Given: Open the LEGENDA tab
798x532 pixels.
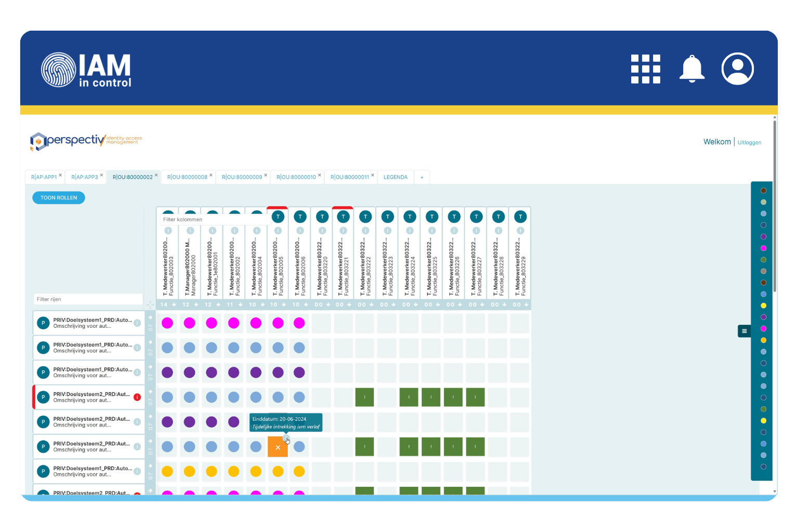Looking at the screenshot, I should [395, 177].
